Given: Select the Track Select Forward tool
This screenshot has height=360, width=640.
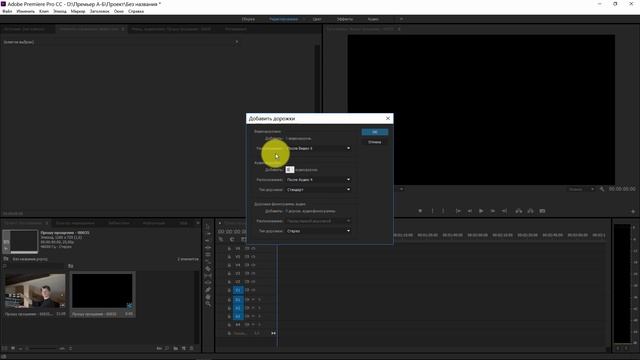Looking at the screenshot, I should click(208, 233).
